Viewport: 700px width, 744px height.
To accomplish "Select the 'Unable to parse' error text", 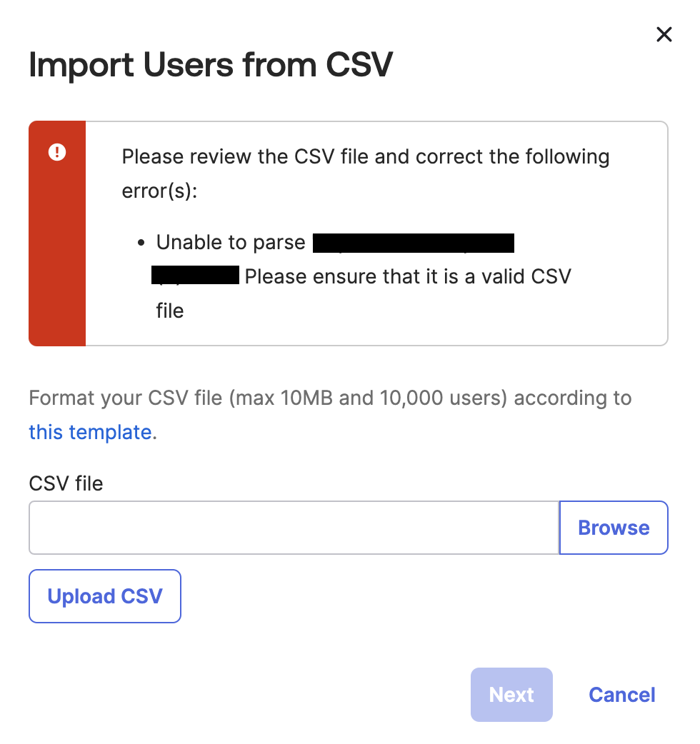I will click(231, 243).
